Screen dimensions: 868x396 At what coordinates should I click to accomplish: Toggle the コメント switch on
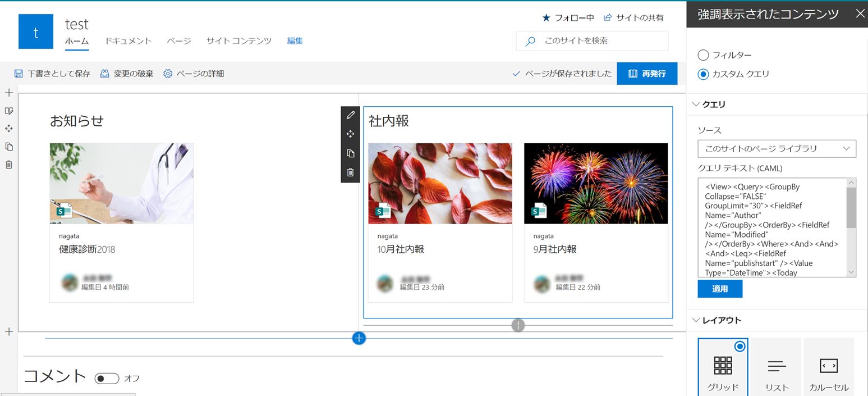point(107,379)
